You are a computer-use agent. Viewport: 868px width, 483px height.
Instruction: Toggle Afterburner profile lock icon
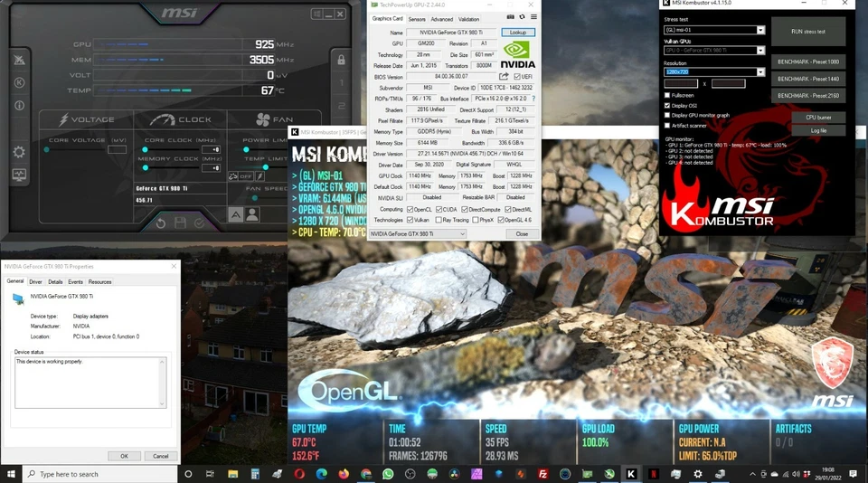(341, 60)
